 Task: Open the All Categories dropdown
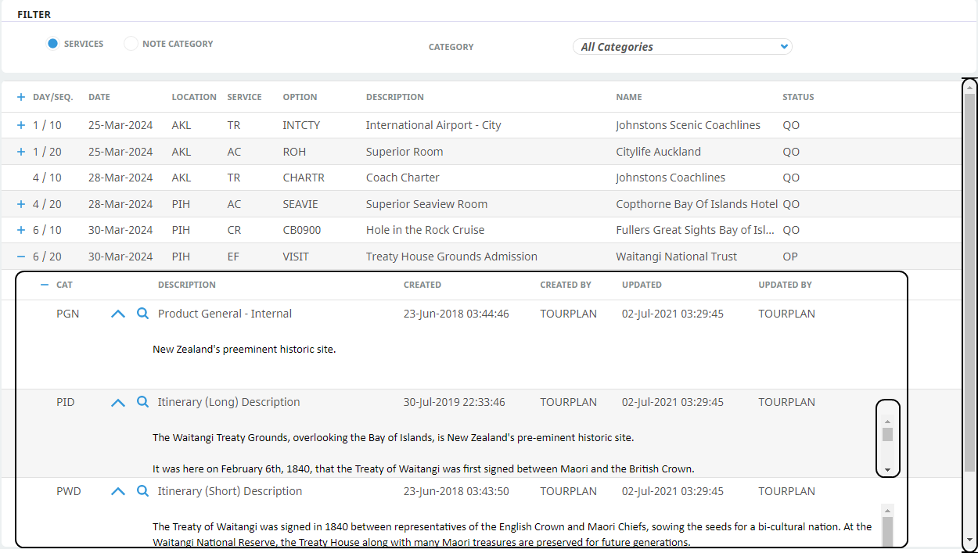(x=682, y=47)
